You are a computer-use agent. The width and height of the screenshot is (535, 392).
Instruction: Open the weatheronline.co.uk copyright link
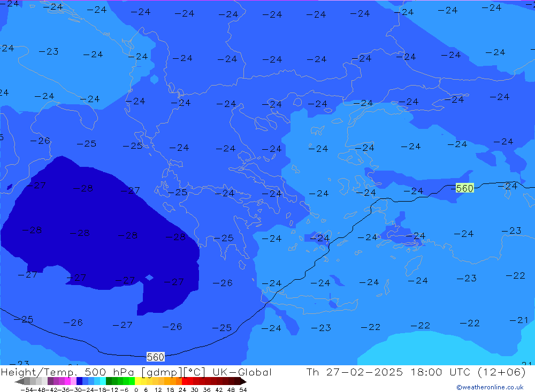pyautogui.click(x=490, y=387)
